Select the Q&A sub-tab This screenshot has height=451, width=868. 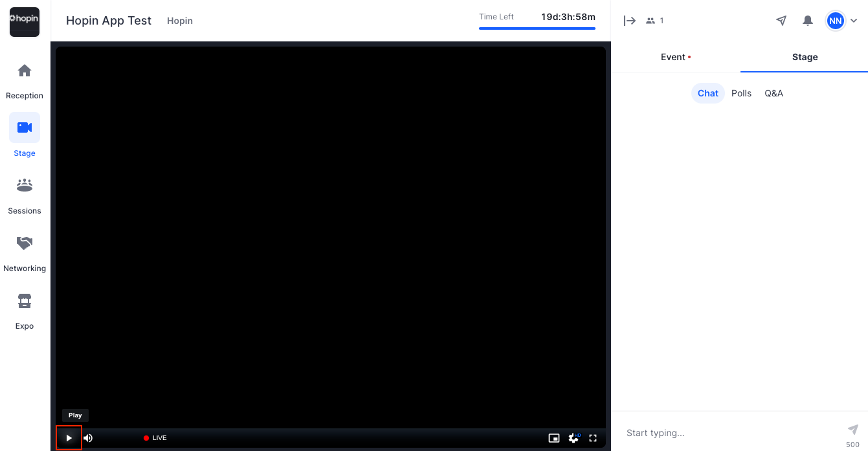pos(773,93)
